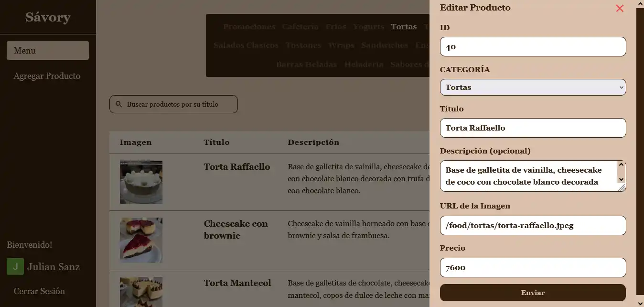
Task: Select the Promociones category tab
Action: pyautogui.click(x=249, y=27)
